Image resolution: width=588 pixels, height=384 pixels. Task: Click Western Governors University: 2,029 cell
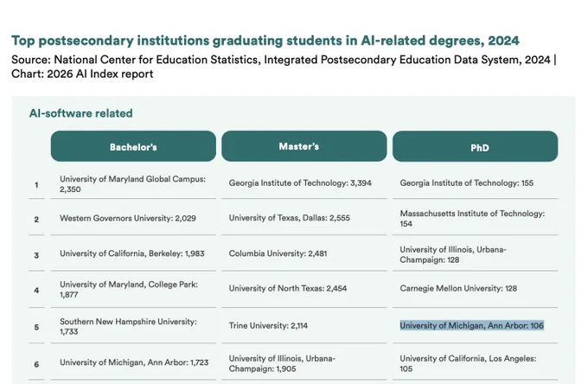pos(128,218)
